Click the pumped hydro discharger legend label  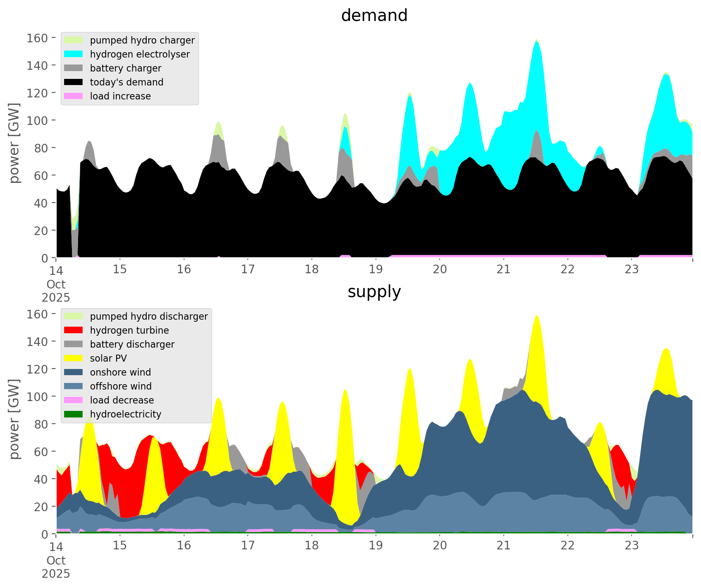point(149,316)
